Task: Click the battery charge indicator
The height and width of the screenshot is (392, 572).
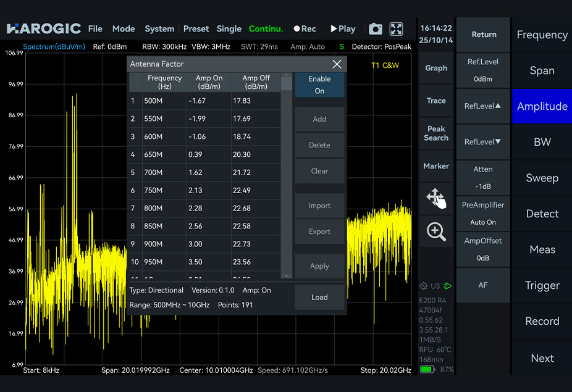Action: (x=429, y=369)
